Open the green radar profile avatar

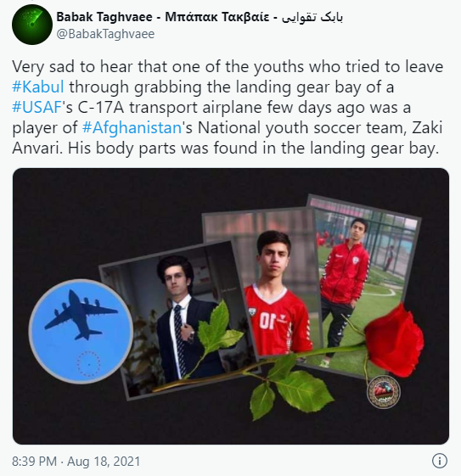click(x=32, y=25)
